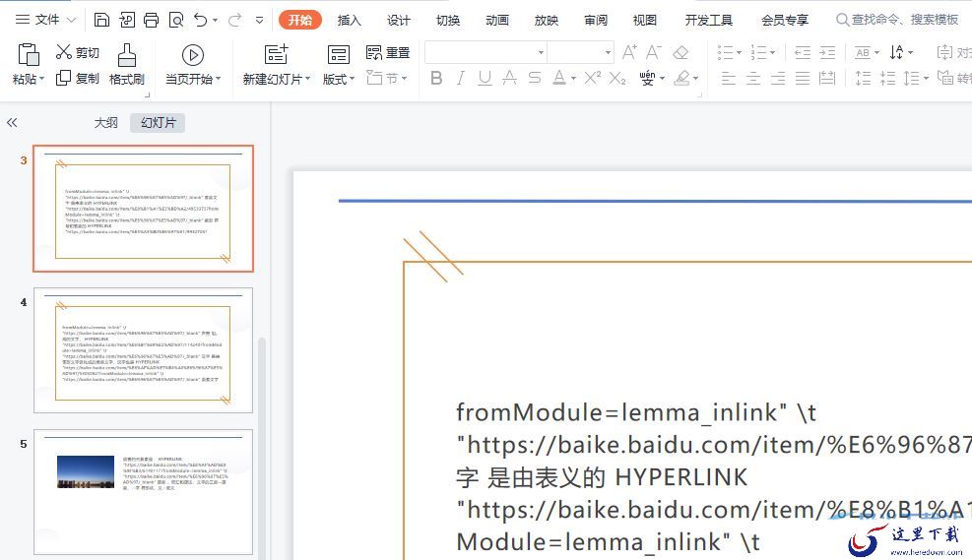Switch to the Slideshow (放映) tab
This screenshot has height=560, width=972.
coord(547,20)
